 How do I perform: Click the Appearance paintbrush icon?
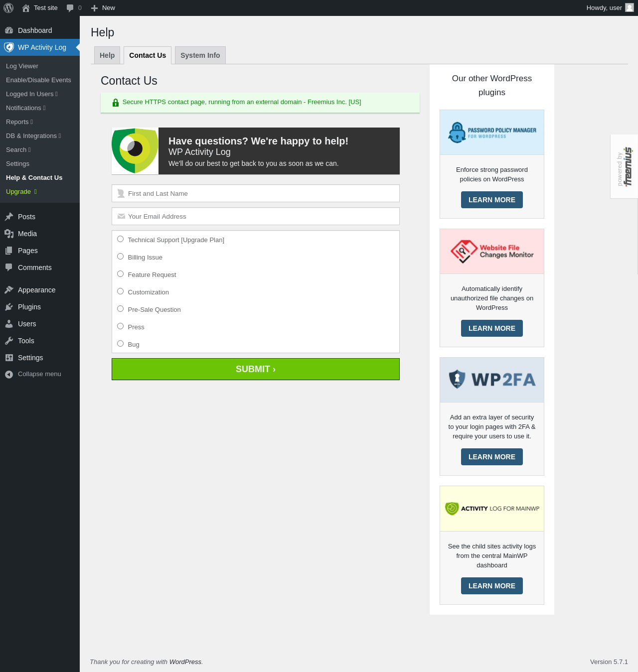coord(9,290)
